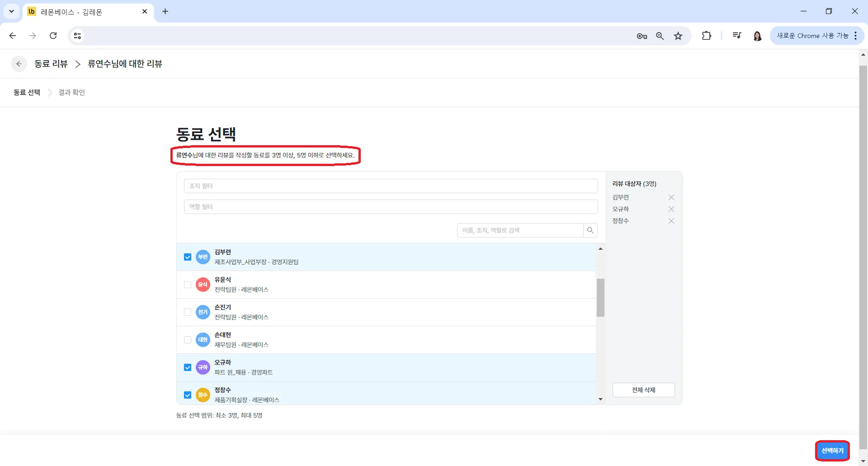
Task: Click the 부련 avatar circle
Action: point(203,257)
